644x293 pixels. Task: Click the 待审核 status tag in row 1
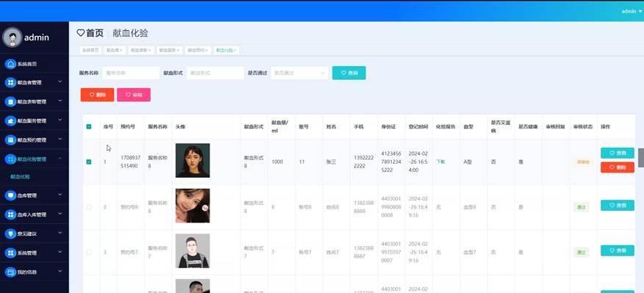coord(583,162)
